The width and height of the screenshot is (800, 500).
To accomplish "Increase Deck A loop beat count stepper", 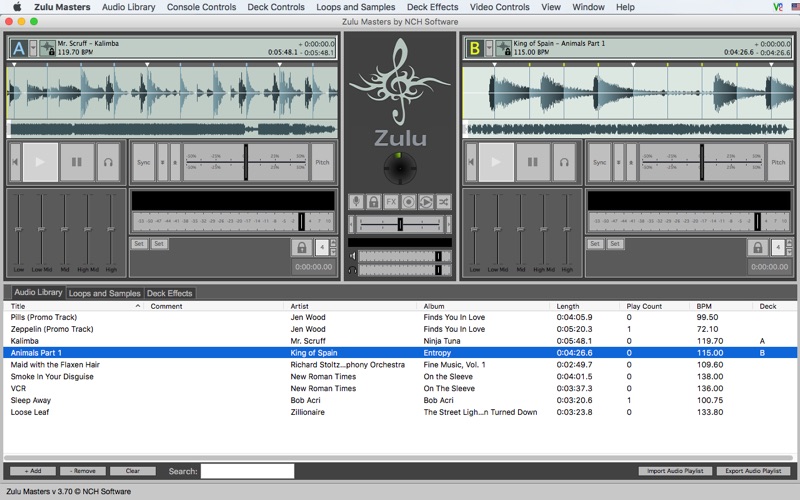I will pos(333,243).
